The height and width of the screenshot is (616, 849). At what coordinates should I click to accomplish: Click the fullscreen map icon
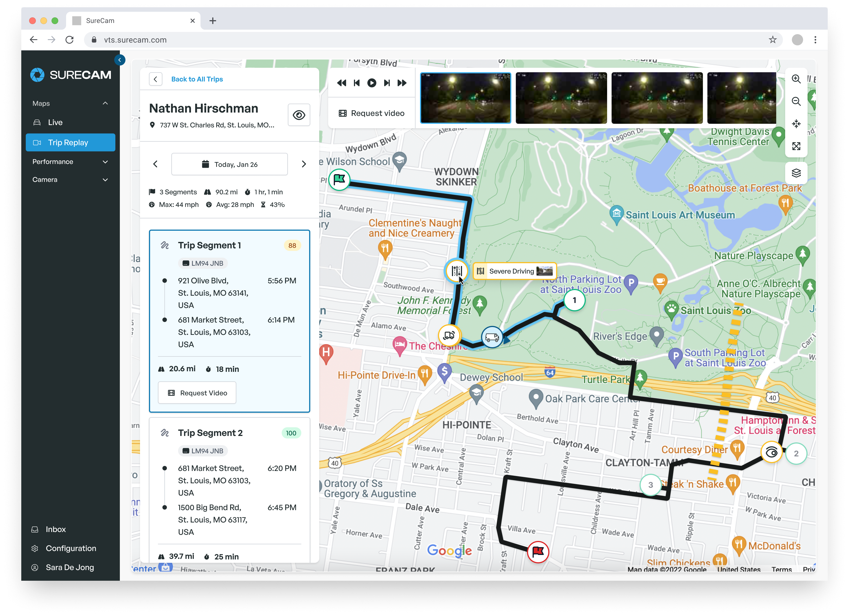796,146
